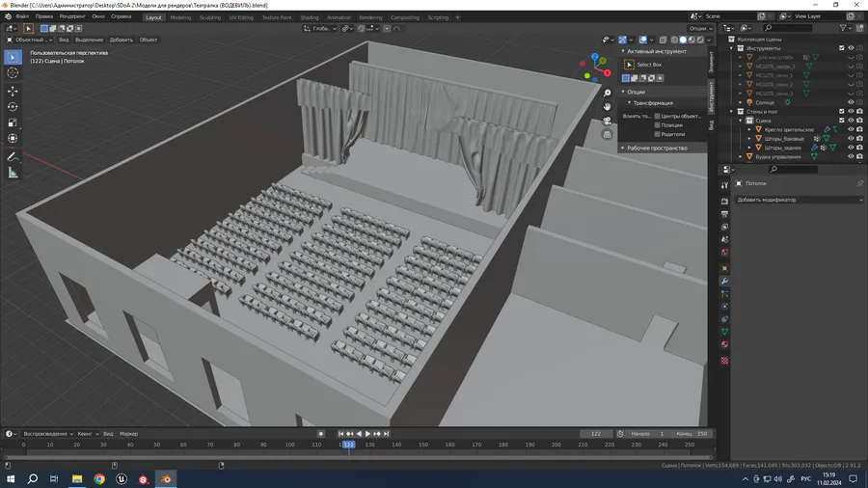Hide the Солнце object with eye icon

tap(851, 102)
